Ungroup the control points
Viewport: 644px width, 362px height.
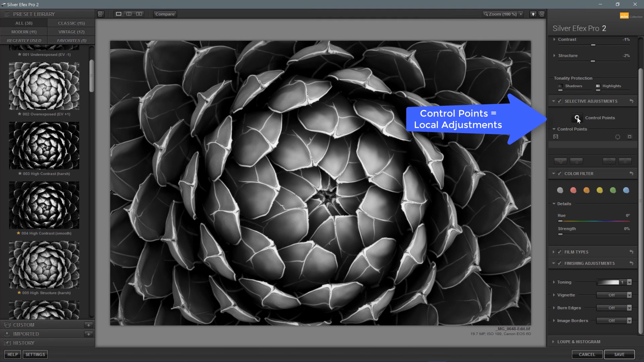[576, 161]
